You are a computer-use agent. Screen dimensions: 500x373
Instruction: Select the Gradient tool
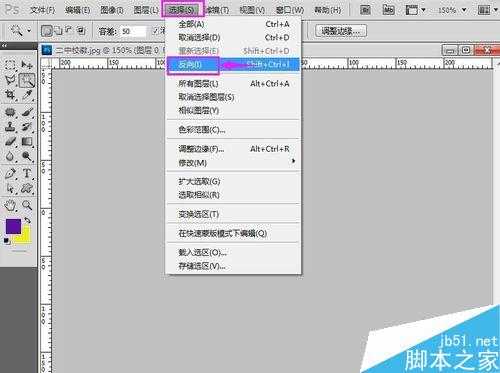point(27,142)
